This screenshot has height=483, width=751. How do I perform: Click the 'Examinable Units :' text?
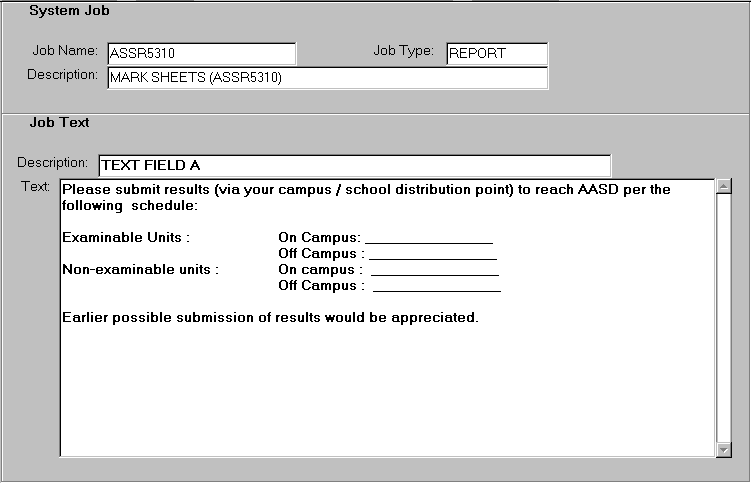126,238
